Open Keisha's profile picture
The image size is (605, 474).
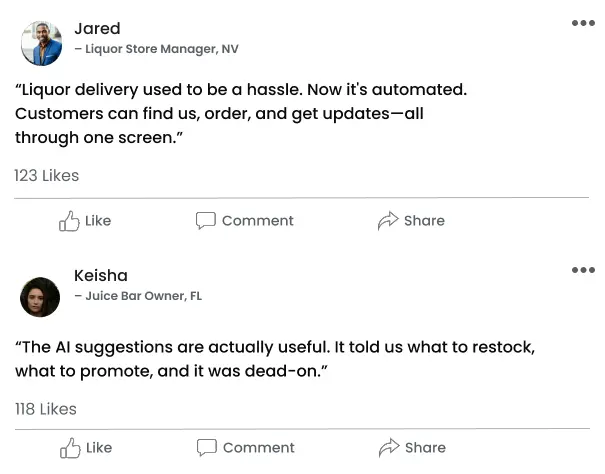coord(40,296)
